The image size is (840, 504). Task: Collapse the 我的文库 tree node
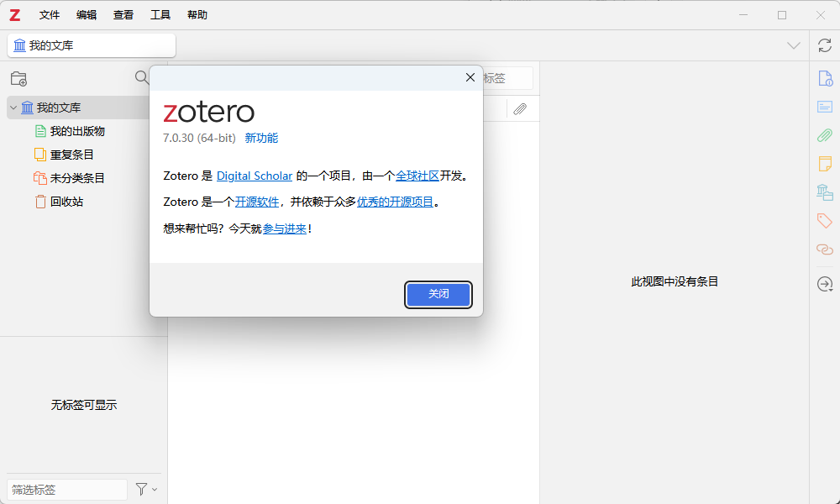12,108
